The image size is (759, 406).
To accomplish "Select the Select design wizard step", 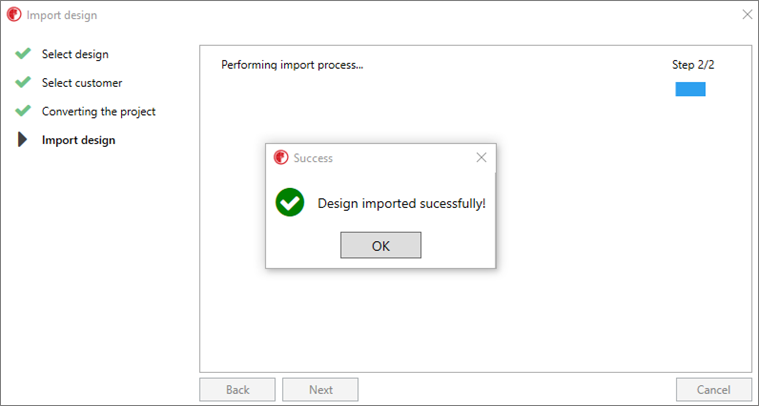I will coord(75,54).
